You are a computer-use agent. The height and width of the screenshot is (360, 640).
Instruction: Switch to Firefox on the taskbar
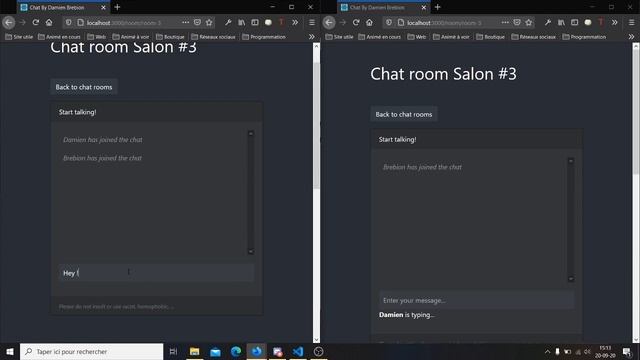click(x=257, y=351)
